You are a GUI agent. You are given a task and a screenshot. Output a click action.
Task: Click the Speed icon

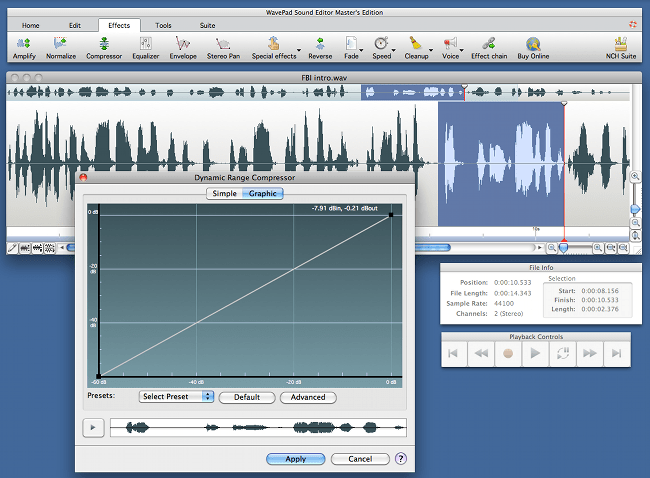(x=381, y=43)
